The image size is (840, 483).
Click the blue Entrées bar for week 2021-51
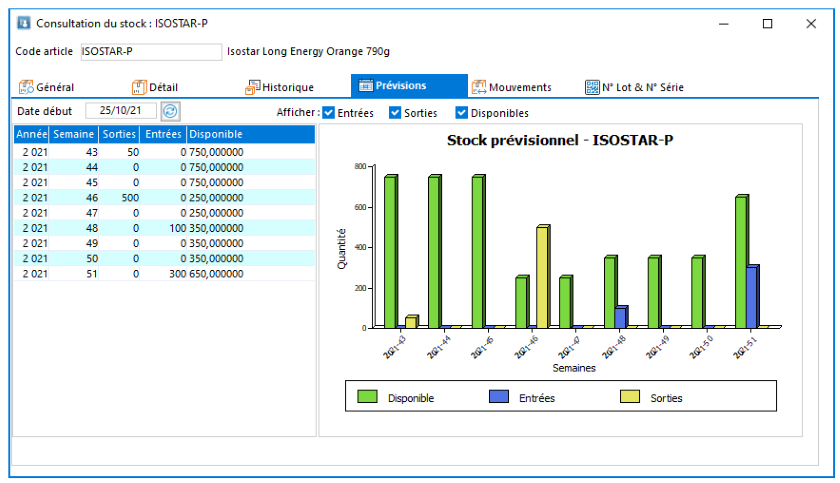(752, 297)
